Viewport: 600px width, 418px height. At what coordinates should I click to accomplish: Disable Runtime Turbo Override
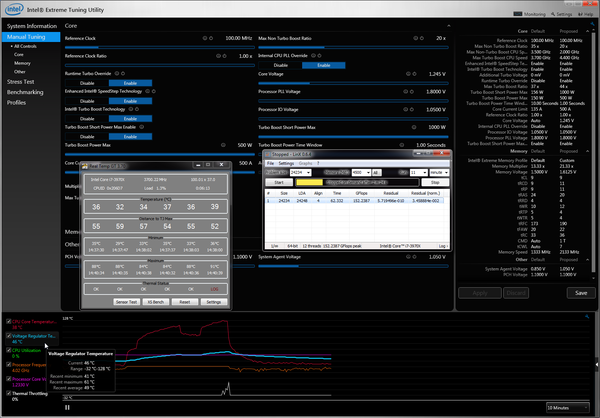coord(87,83)
